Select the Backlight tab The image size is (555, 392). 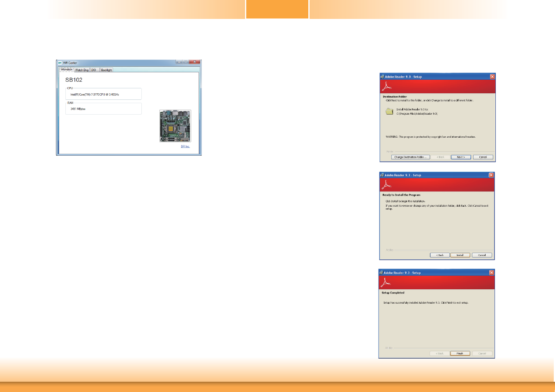pyautogui.click(x=106, y=70)
